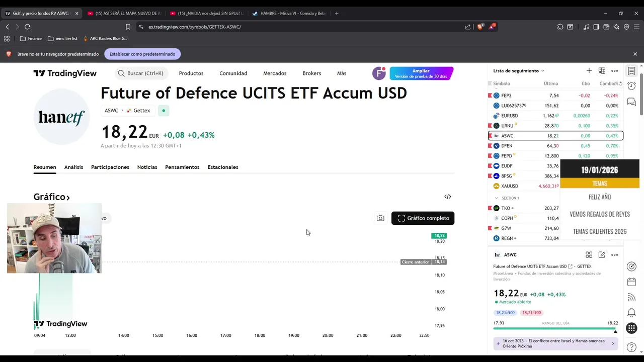The image size is (644, 362).
Task: Open the watchlist panel icon in right sidebar
Action: coord(631,71)
